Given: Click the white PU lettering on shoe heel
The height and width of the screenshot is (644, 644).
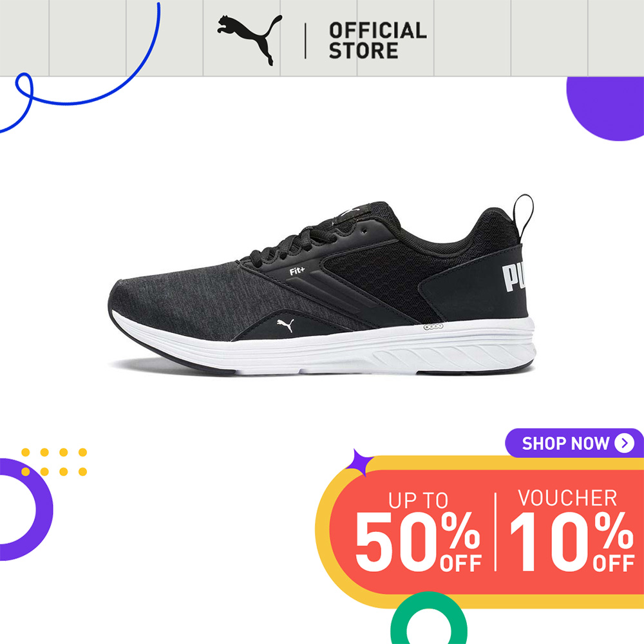Looking at the screenshot, I should [514, 278].
